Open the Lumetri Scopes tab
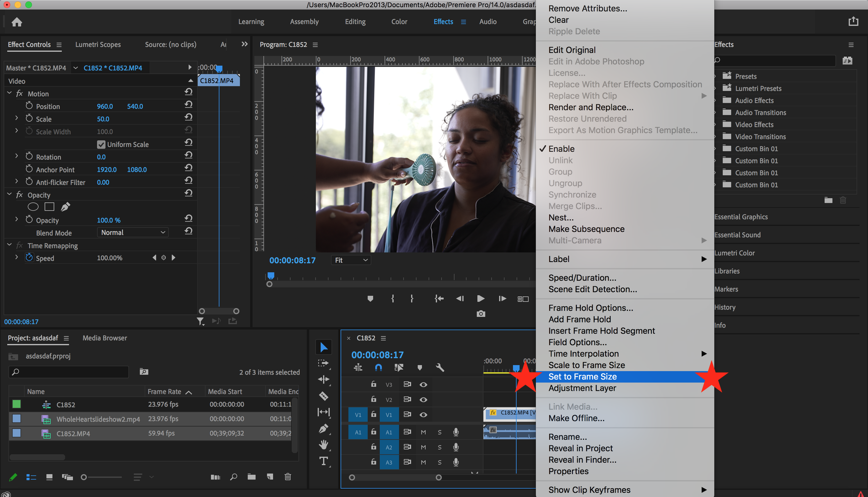Screen dimensions: 868x497 click(x=98, y=45)
